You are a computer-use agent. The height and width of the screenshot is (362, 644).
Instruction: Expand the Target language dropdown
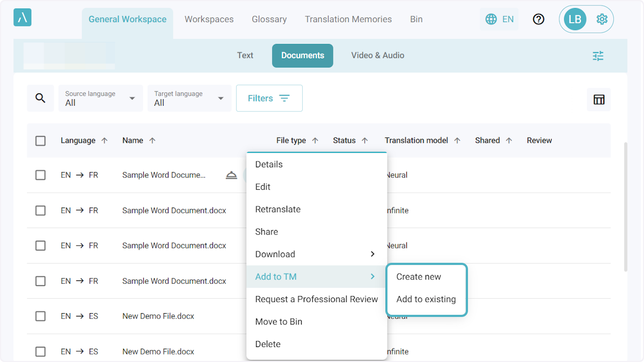tap(189, 98)
